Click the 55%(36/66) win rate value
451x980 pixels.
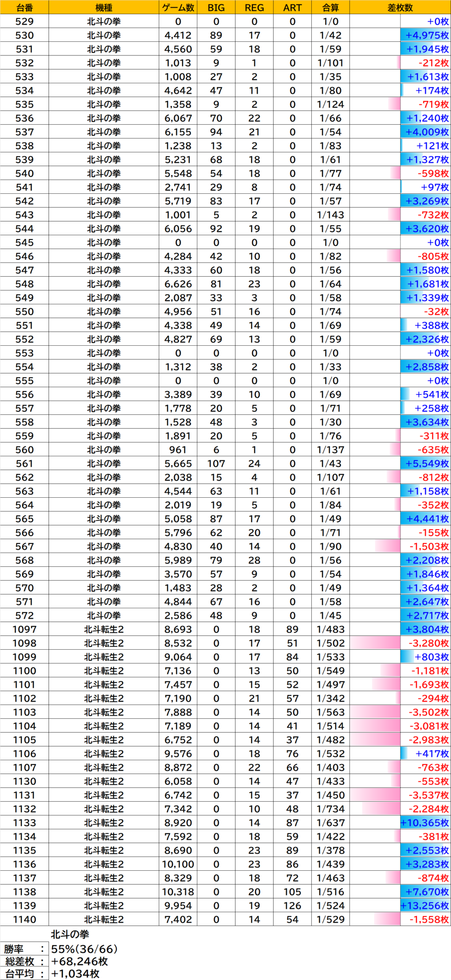pos(85,949)
